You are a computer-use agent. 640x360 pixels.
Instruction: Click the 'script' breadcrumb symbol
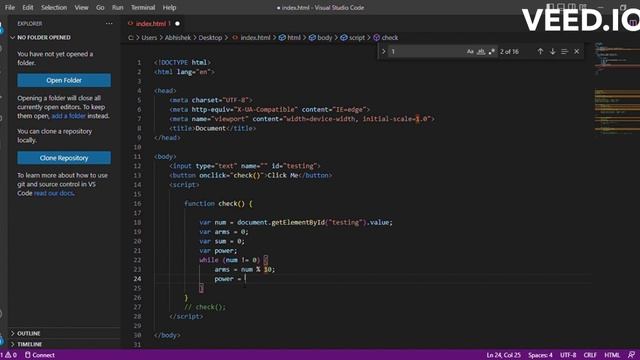click(353, 38)
